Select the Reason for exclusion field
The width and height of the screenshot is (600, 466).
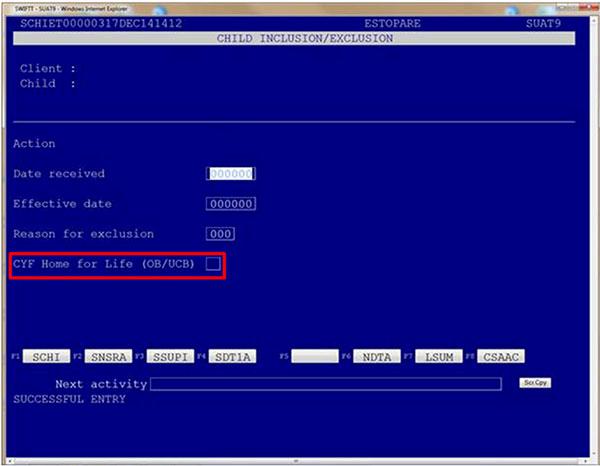[x=220, y=234]
